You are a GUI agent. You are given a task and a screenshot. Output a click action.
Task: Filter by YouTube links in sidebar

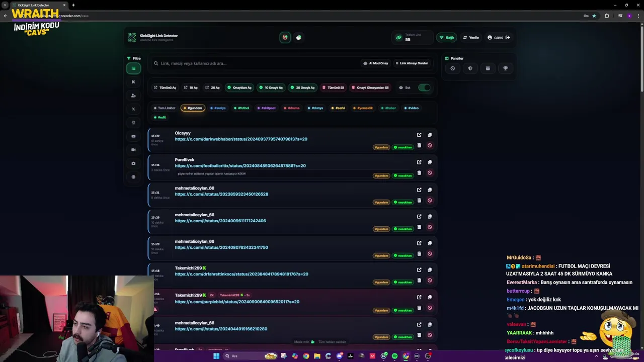(133, 136)
